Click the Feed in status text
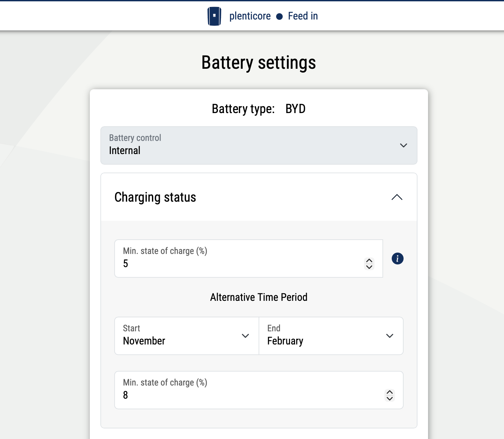 click(x=303, y=16)
